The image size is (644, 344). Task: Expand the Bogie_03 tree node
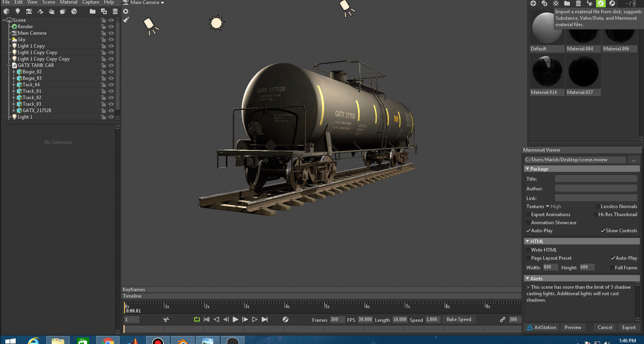[x=14, y=78]
